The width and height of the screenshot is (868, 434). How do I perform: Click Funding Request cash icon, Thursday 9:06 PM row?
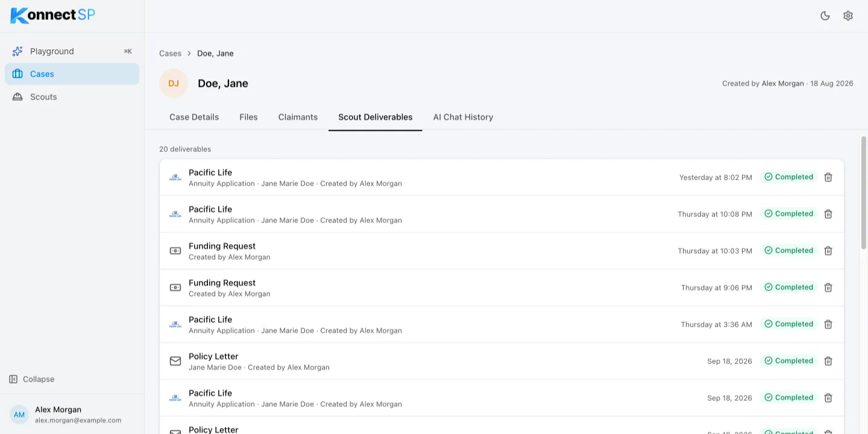click(175, 288)
